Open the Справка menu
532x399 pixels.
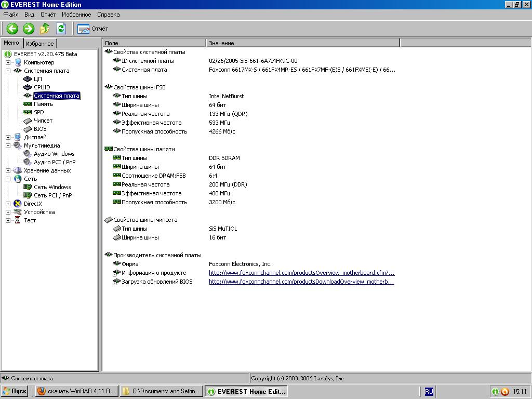[x=108, y=15]
